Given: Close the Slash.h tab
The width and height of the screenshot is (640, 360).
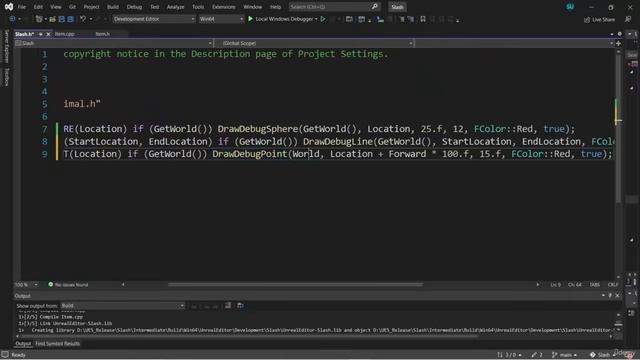Looking at the screenshot, I should [48, 34].
